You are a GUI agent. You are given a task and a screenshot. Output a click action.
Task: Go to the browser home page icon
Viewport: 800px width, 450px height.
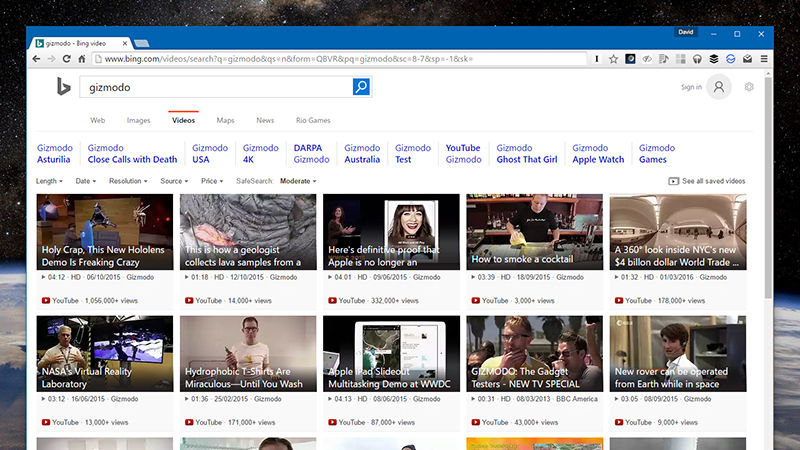tap(83, 59)
